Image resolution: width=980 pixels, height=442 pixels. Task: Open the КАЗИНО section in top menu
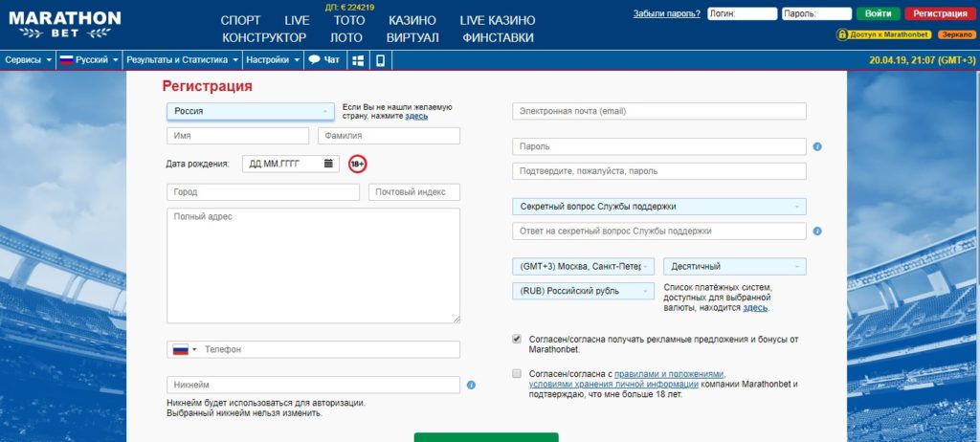[x=412, y=20]
